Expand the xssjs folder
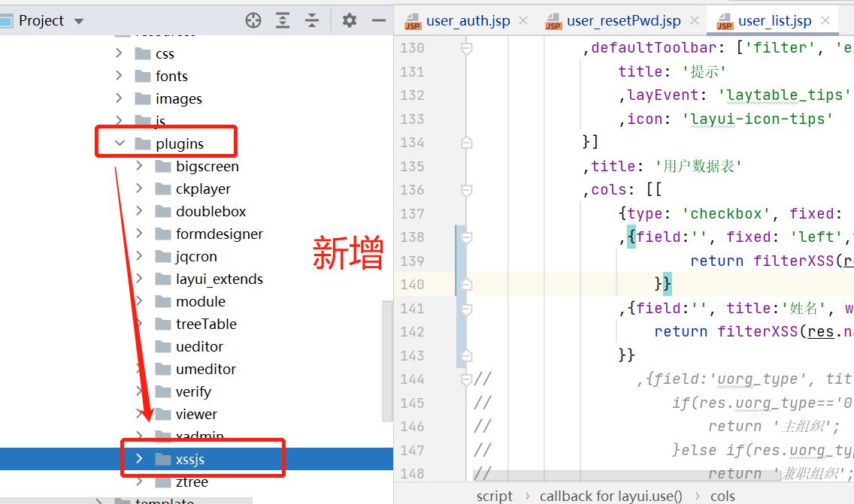 click(138, 457)
